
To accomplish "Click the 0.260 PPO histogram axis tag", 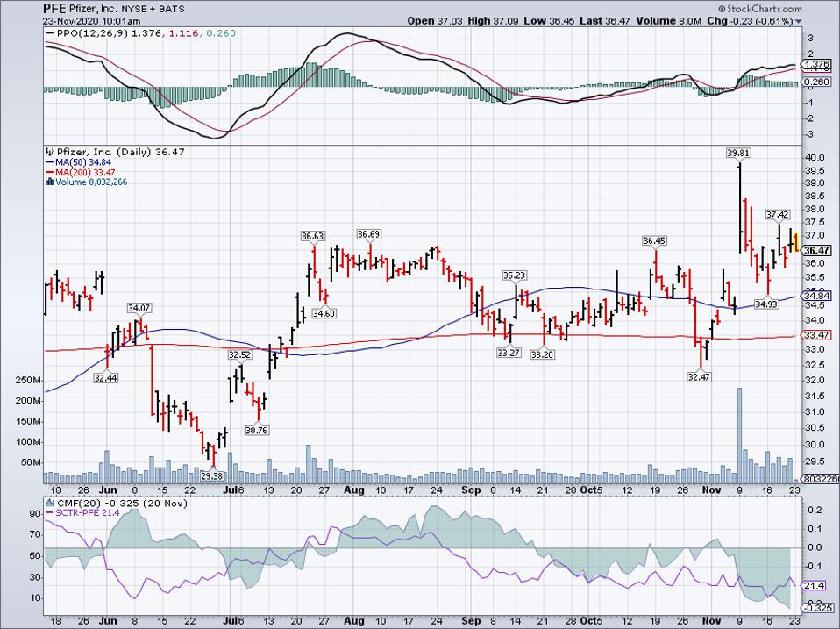I will pyautogui.click(x=817, y=82).
